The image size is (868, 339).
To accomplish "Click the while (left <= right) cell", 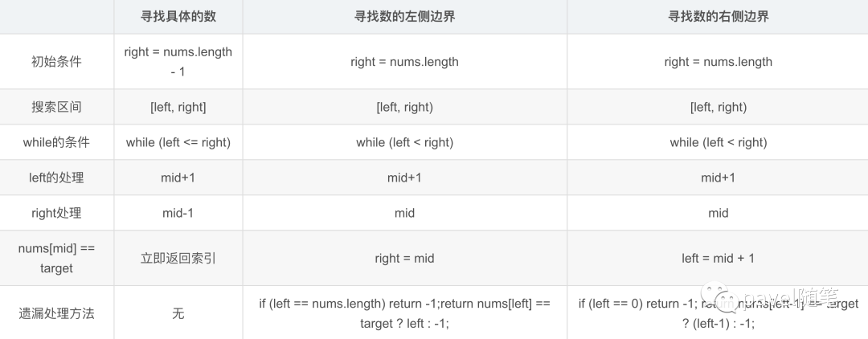I will pos(178,142).
